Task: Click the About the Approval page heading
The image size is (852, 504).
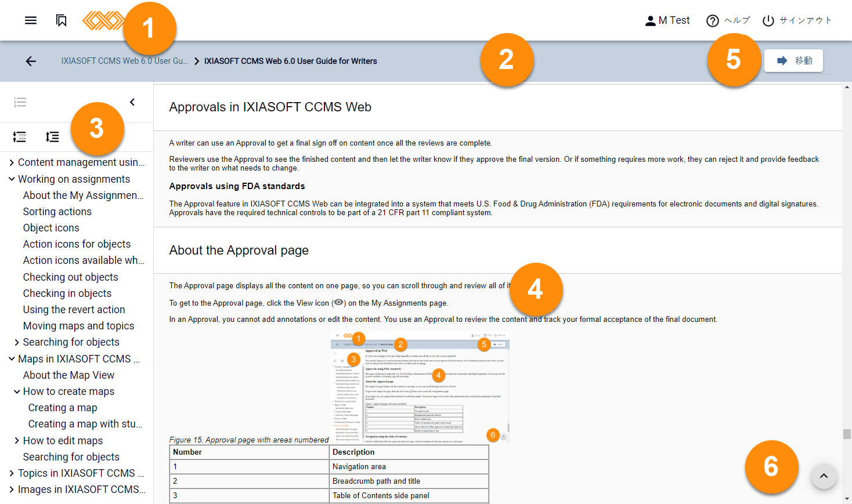Action: 239,250
